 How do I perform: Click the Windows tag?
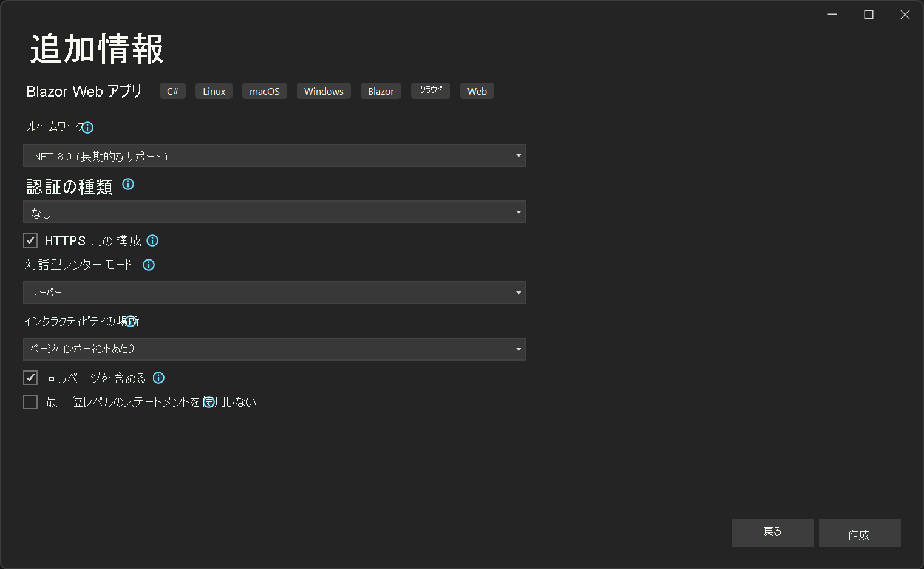point(324,91)
